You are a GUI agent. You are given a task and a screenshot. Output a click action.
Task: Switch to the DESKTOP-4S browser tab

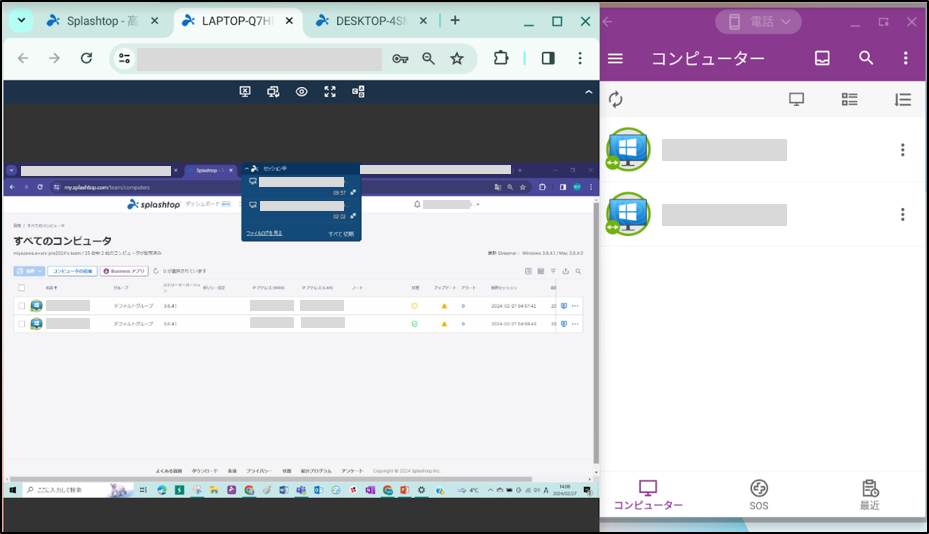[x=371, y=21]
